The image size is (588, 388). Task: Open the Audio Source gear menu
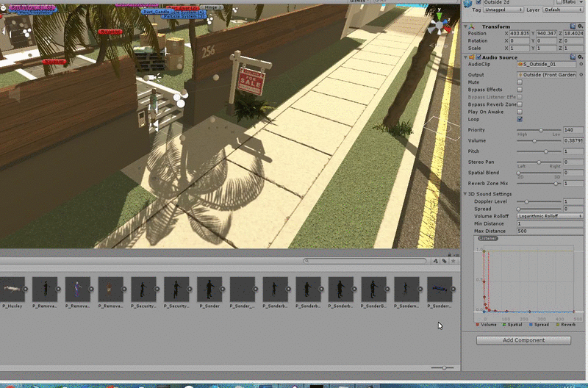click(x=580, y=57)
